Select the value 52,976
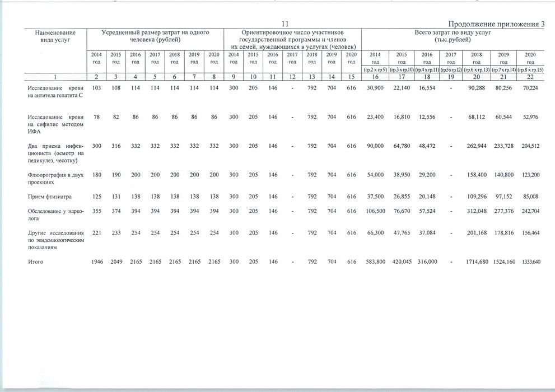Viewport: 555px width, 392px height. 530,116
